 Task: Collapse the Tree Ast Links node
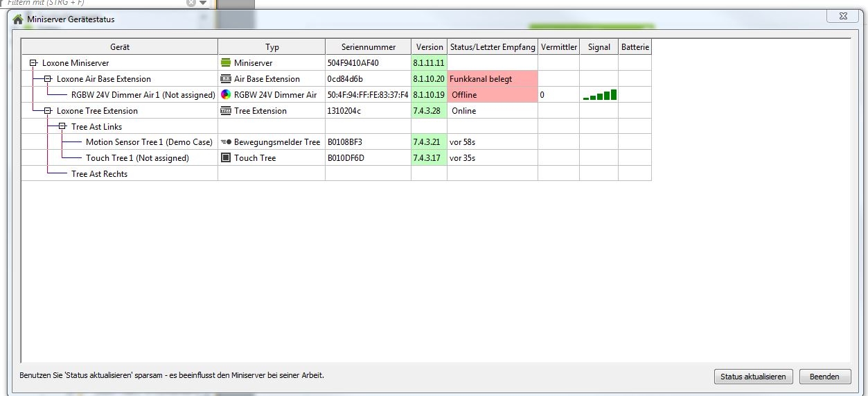62,127
